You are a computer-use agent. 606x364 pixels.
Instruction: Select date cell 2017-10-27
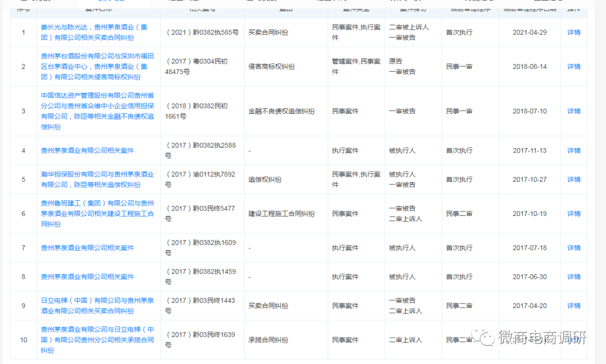click(x=530, y=179)
